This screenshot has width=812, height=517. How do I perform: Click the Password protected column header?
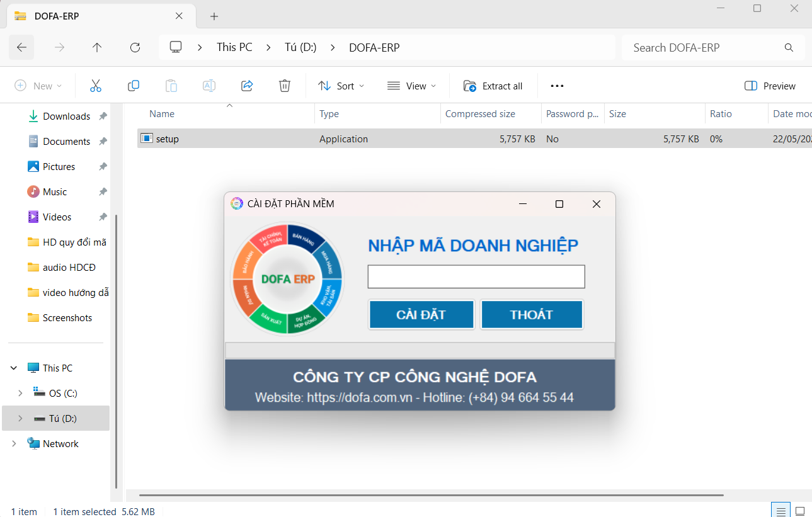(x=573, y=114)
